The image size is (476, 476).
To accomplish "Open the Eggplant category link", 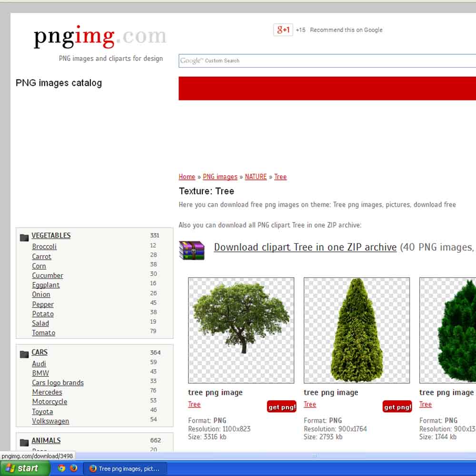I will 46,285.
